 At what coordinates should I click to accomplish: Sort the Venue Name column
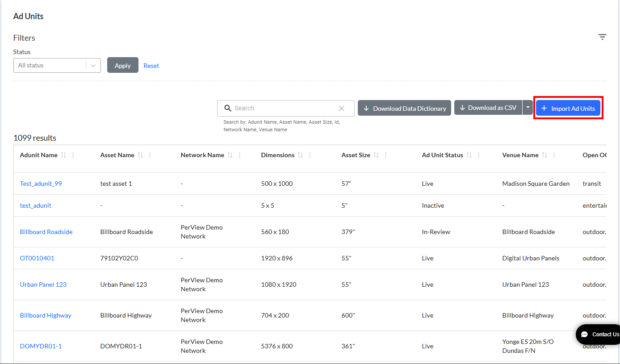[545, 155]
